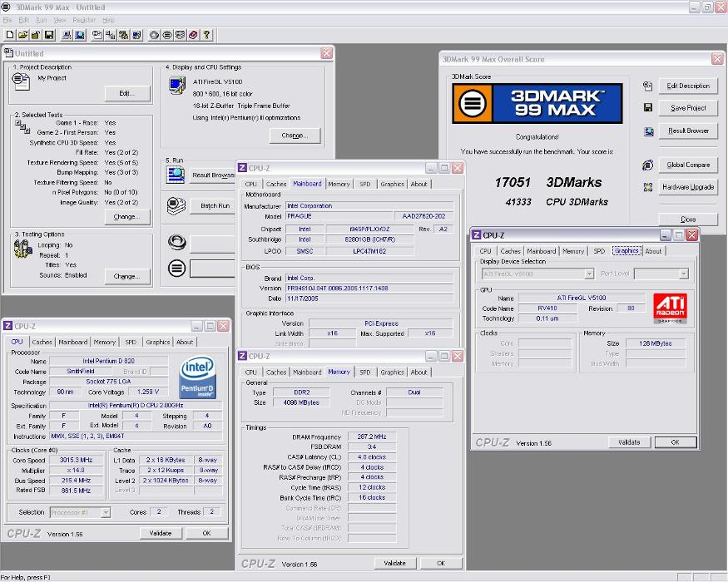Click the Hardware Upgrade button

click(687, 187)
